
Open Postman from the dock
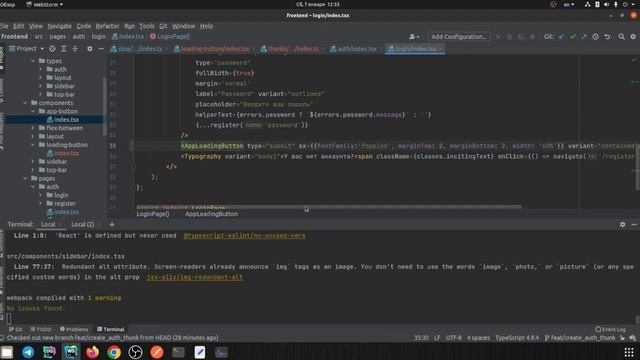(x=157, y=352)
